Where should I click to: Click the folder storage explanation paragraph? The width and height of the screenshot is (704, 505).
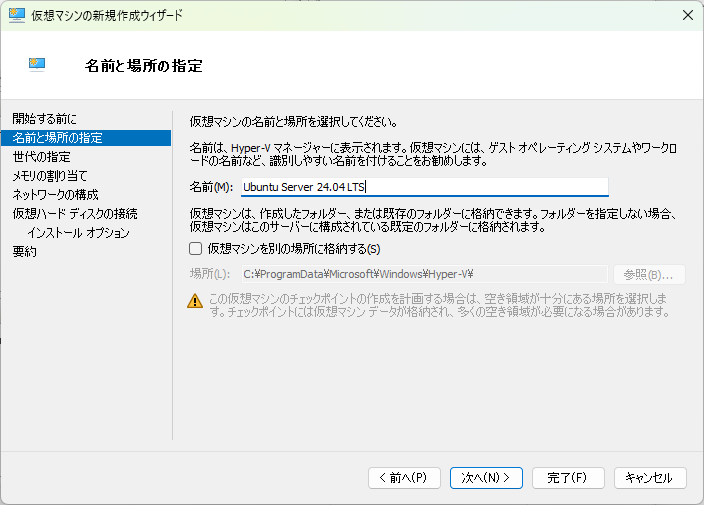[x=433, y=220]
